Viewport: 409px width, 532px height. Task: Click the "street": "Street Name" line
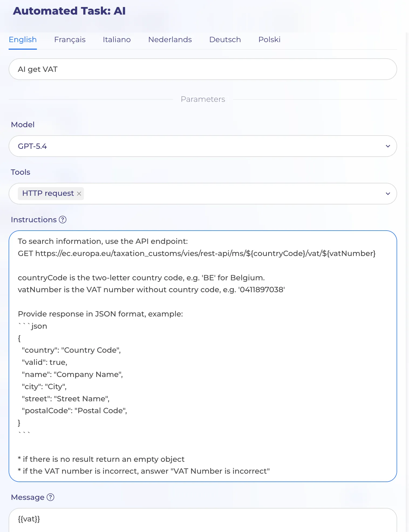pos(66,399)
